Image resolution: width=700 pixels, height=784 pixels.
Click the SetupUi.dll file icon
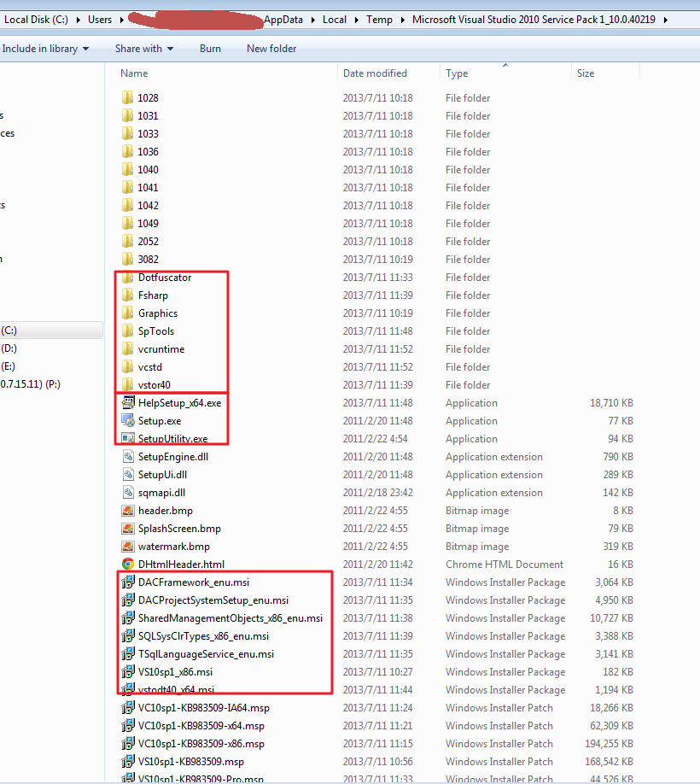128,475
